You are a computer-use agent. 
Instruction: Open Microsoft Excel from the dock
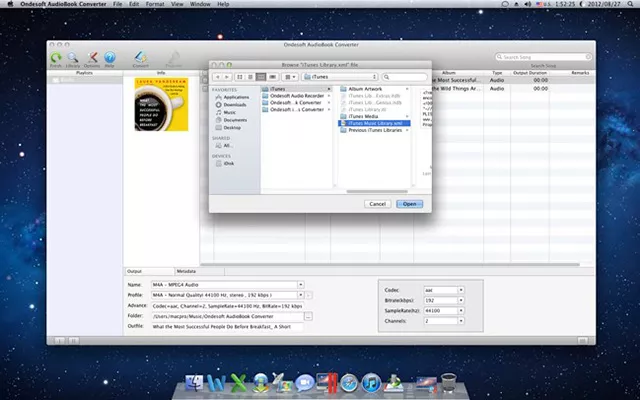(238, 383)
